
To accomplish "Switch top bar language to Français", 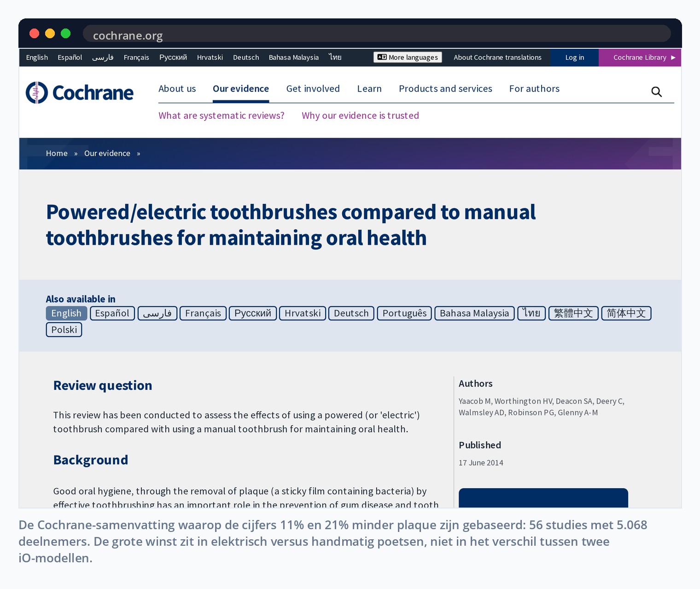I will pyautogui.click(x=136, y=58).
